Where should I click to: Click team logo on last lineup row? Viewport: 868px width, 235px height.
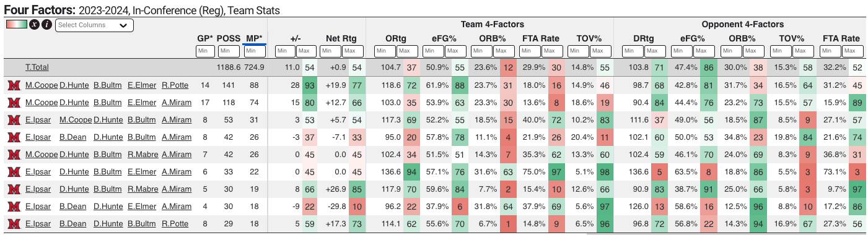[x=12, y=223]
